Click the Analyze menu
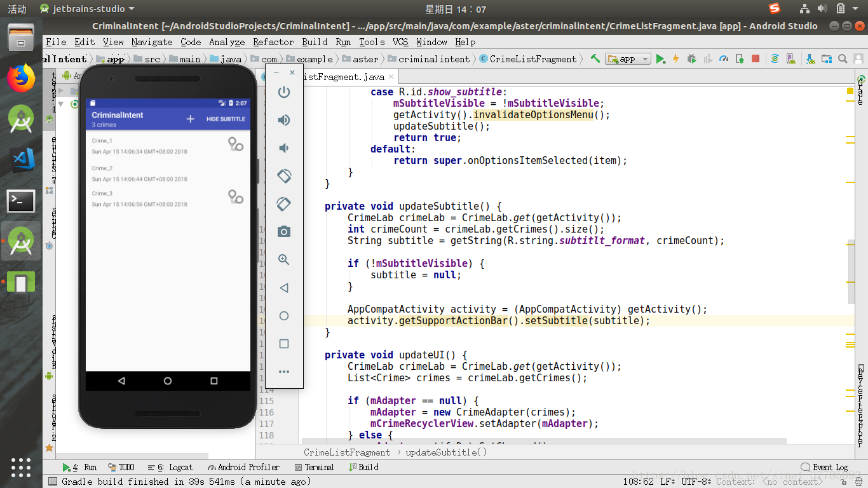This screenshot has height=488, width=868. pyautogui.click(x=227, y=42)
